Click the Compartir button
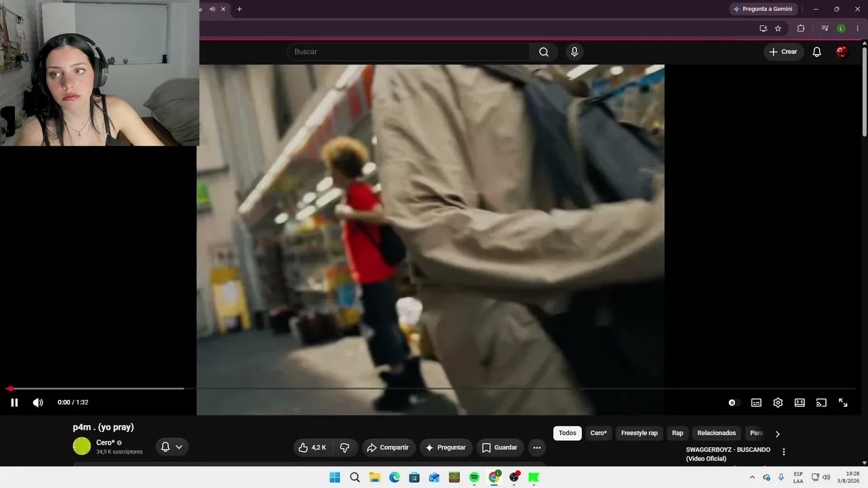868x488 pixels. point(388,447)
